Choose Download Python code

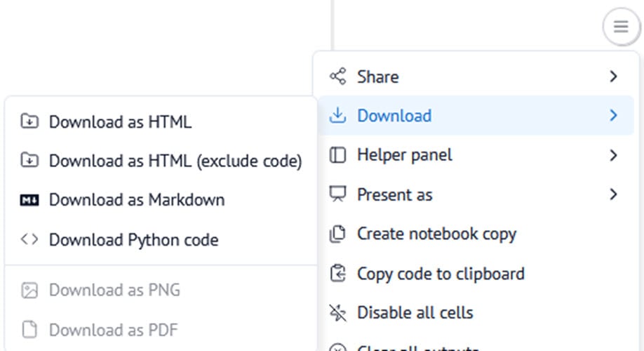(x=133, y=240)
